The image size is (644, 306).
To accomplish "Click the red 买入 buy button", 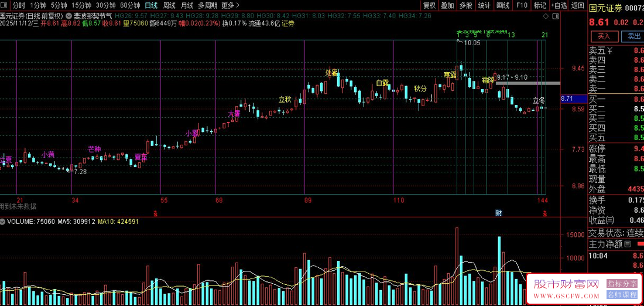I will 604,36.
